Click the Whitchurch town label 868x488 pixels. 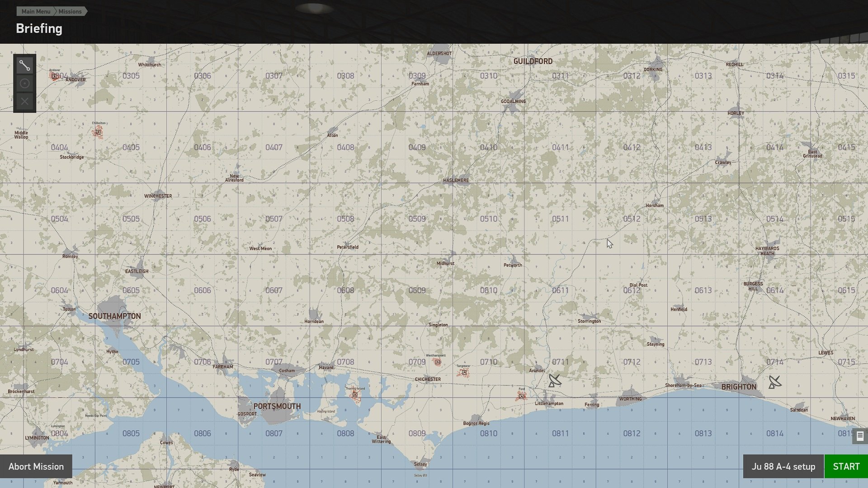[x=150, y=65]
